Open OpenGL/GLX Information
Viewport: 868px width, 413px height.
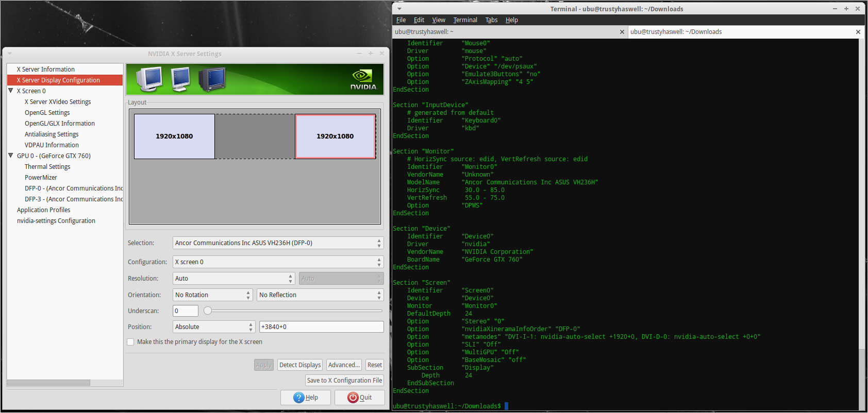(60, 124)
